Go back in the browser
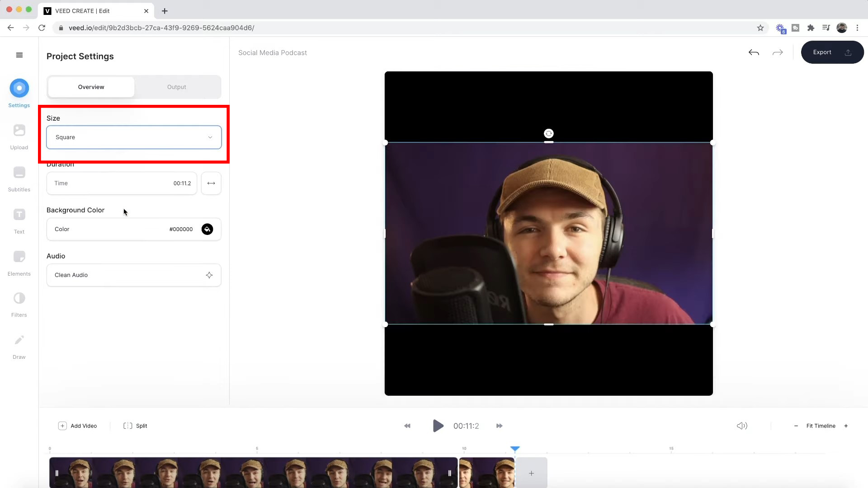This screenshot has width=868, height=488. click(11, 28)
